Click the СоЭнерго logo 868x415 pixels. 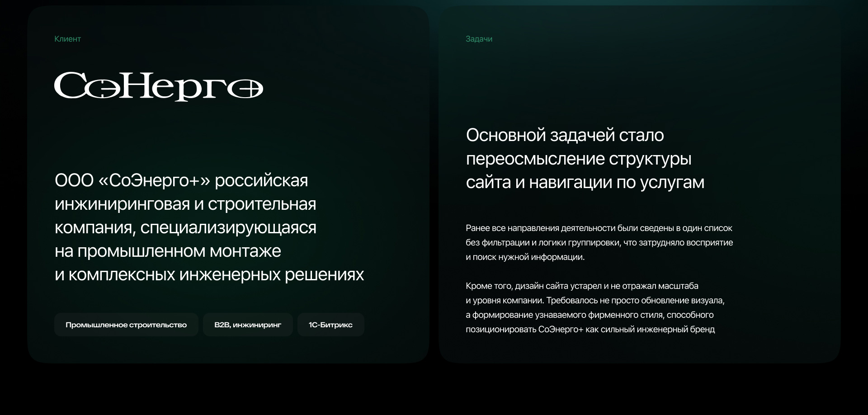(158, 86)
